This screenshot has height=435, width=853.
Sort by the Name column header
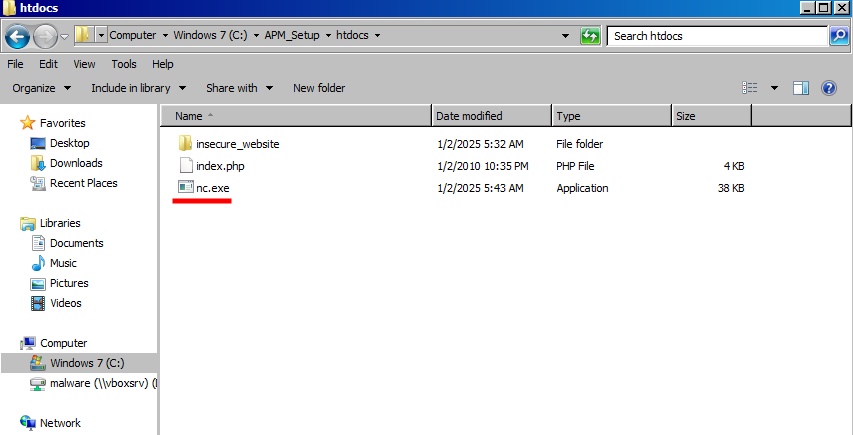pyautogui.click(x=297, y=116)
